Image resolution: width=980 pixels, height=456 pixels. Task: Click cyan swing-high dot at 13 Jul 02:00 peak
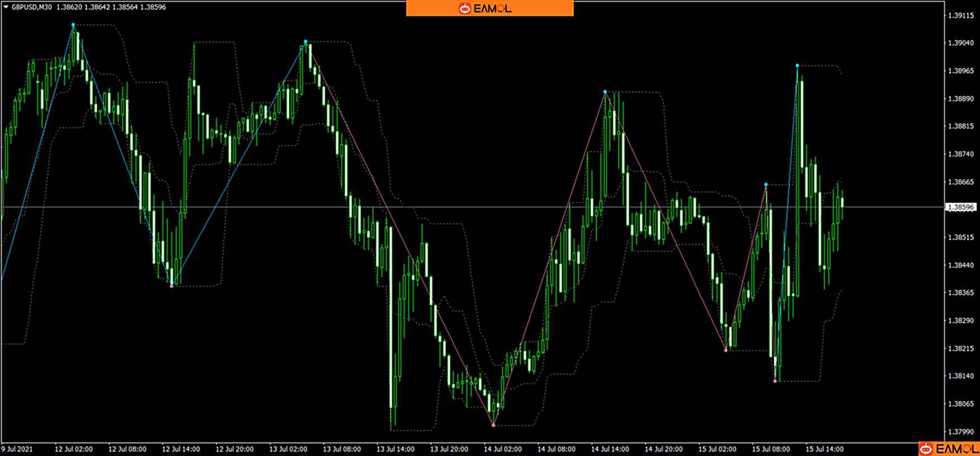(306, 42)
